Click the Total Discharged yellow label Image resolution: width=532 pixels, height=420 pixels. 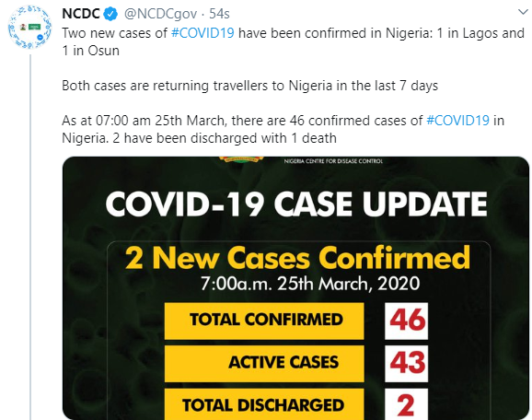pos(264,404)
